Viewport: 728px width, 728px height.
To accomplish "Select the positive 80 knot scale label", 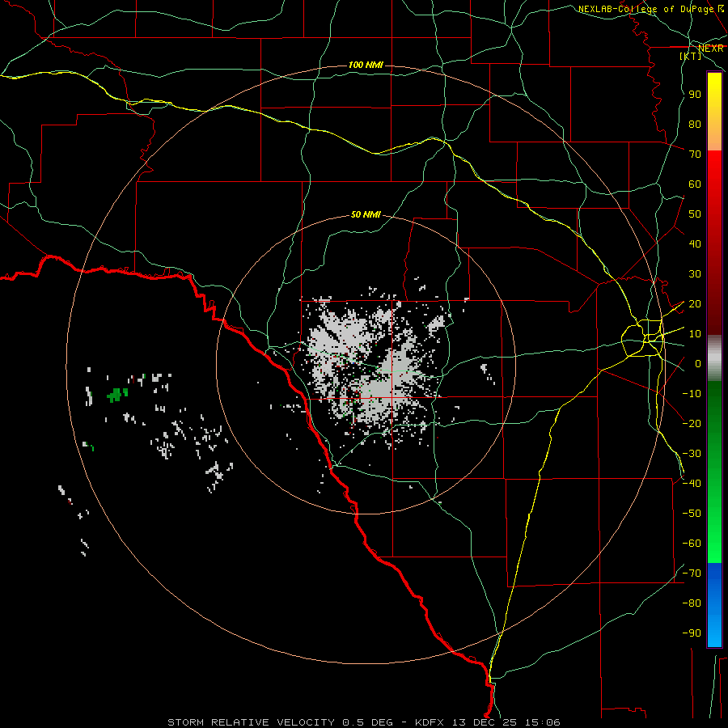I will click(695, 124).
